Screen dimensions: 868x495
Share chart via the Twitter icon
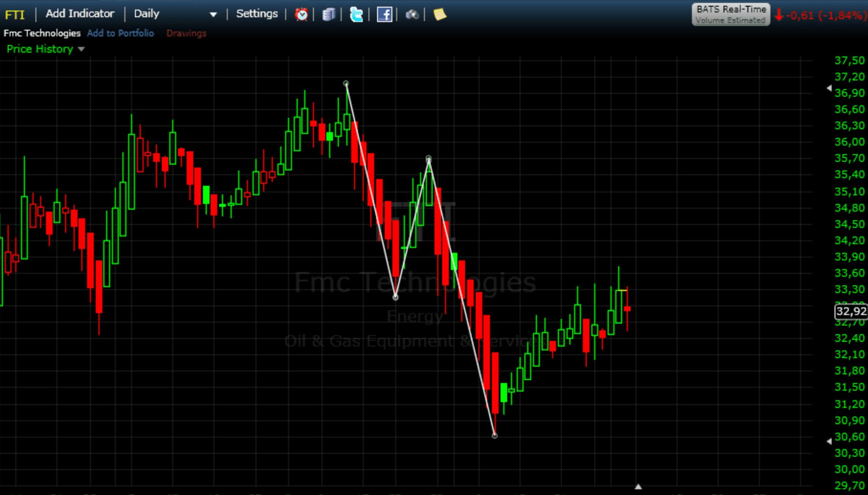(x=356, y=14)
